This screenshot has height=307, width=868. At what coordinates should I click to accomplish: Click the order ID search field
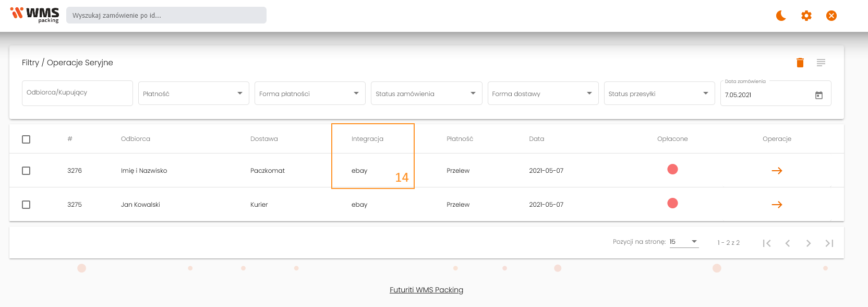166,15
